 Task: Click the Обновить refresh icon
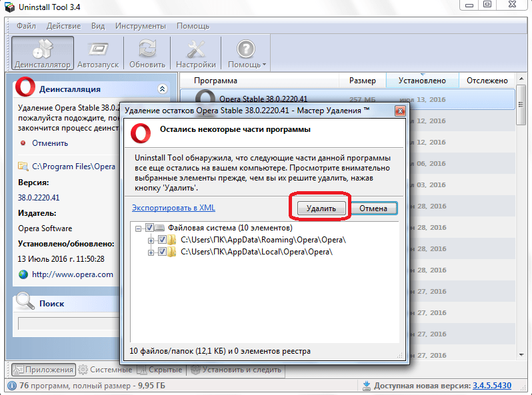tap(147, 49)
